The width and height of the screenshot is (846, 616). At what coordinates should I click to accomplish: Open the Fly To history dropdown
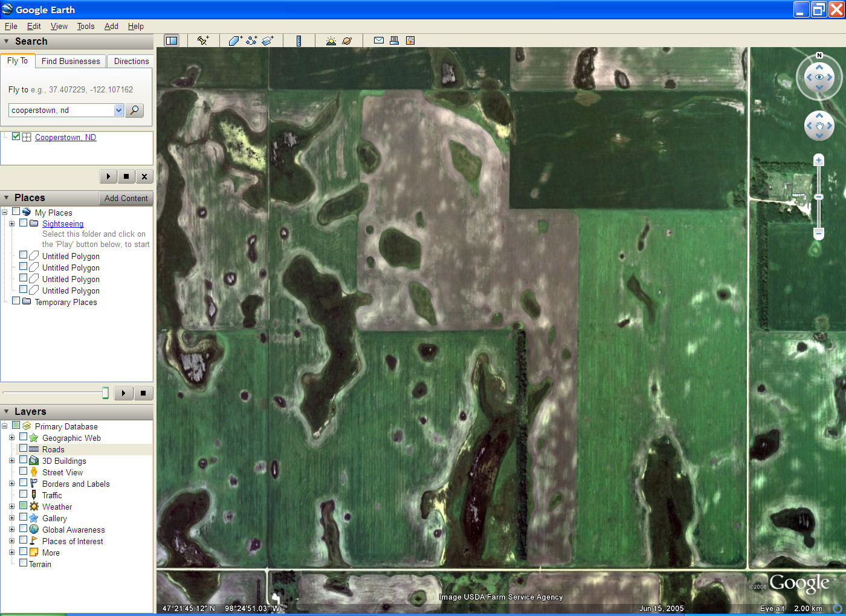click(x=118, y=110)
